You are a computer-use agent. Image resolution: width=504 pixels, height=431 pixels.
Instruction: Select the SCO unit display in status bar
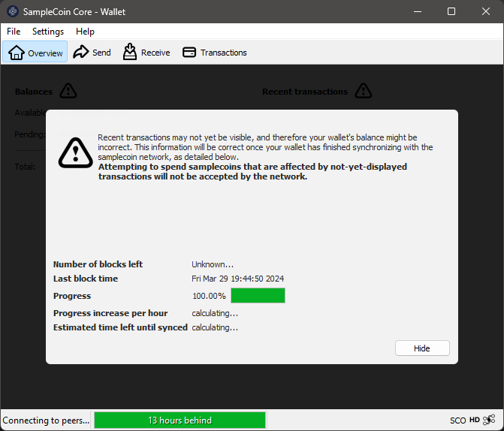[457, 420]
